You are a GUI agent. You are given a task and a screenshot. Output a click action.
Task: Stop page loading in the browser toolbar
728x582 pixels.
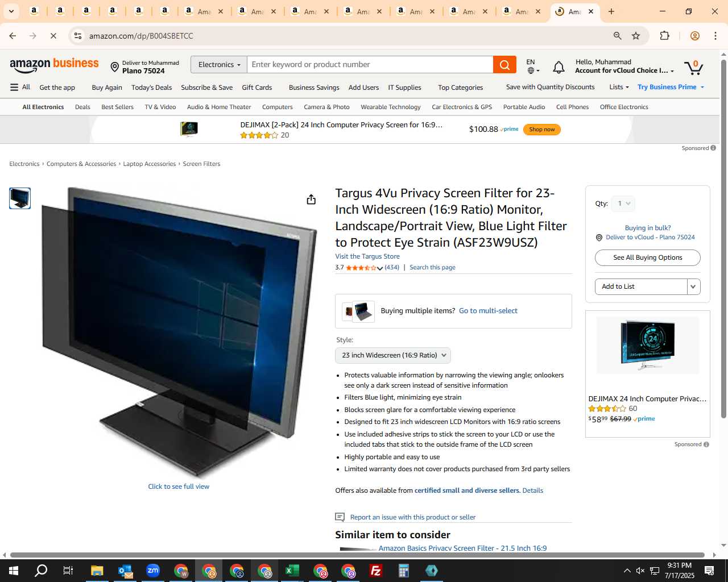point(53,36)
